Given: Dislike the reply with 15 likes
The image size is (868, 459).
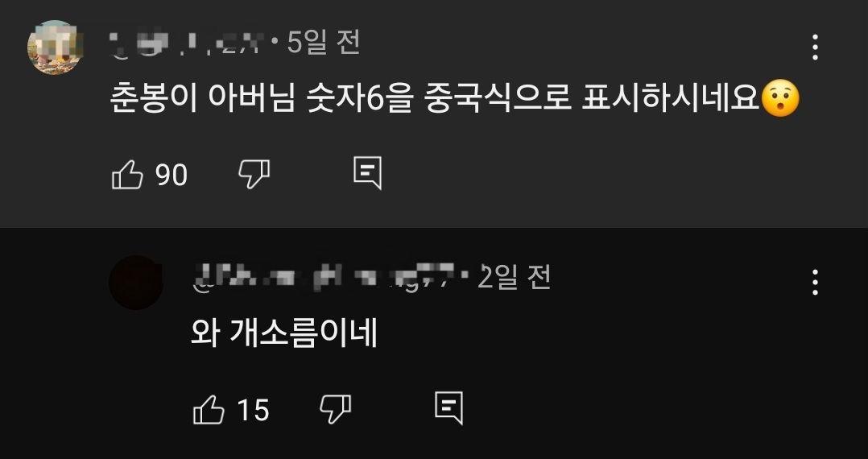Looking at the screenshot, I should [336, 410].
